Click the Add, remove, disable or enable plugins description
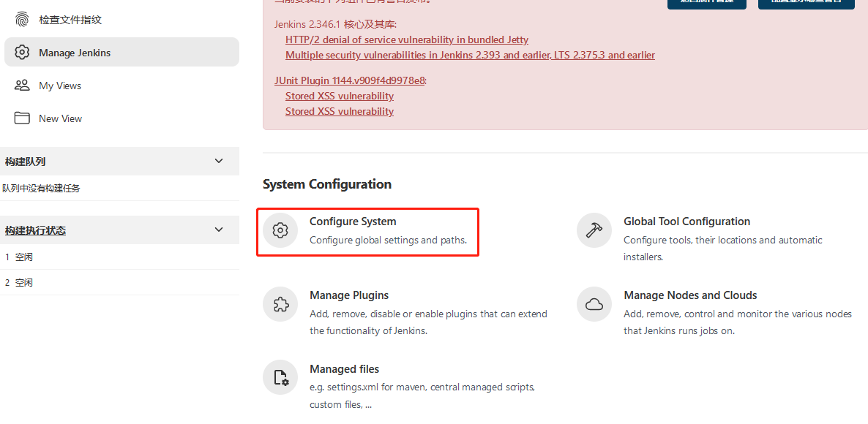868x424 pixels. point(428,322)
